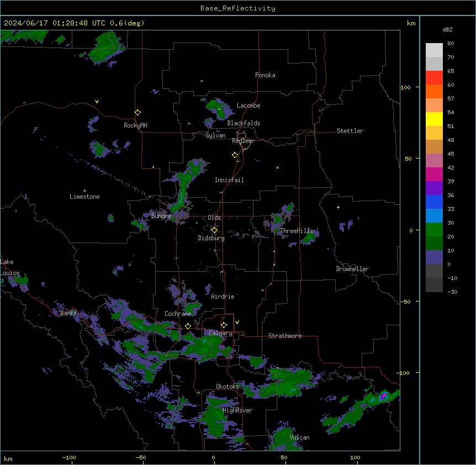Click the Strathmore city label
The width and height of the screenshot is (476, 465).
[x=285, y=336]
